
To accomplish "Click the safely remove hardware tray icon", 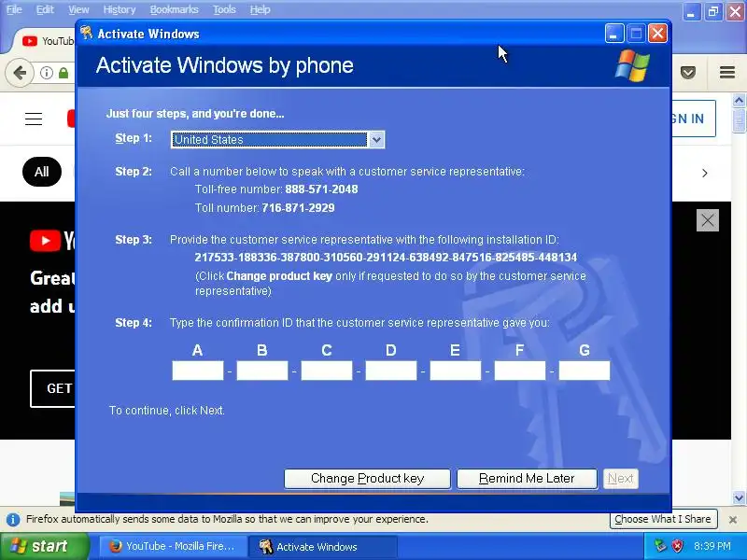I will [x=660, y=546].
